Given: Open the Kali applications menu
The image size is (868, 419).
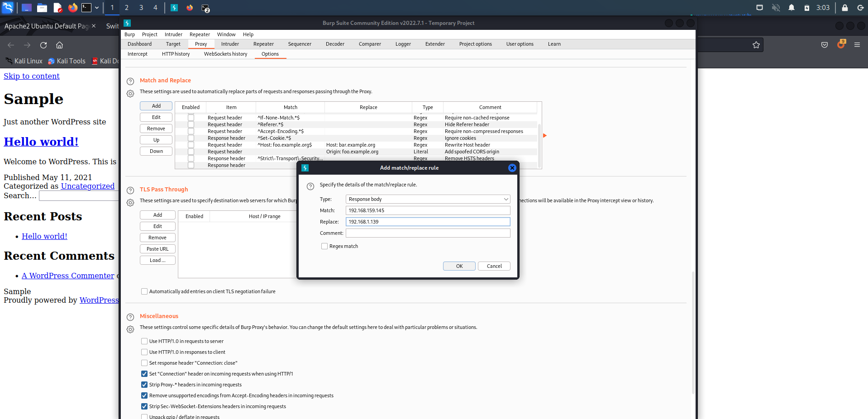Looking at the screenshot, I should tap(8, 8).
